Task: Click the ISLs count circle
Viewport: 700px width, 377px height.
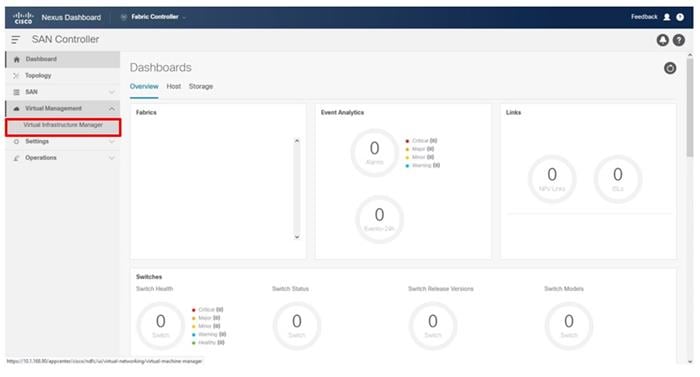Action: [x=617, y=179]
